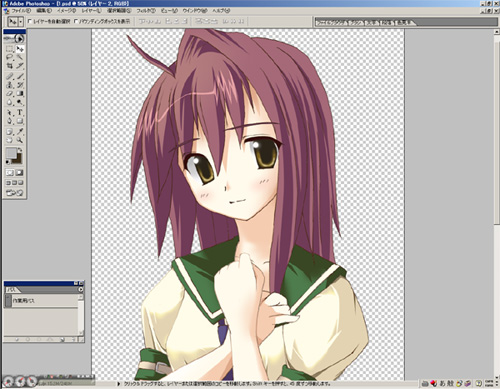Click canvas vertical scrollbar up arrow
This screenshot has height=389, width=500.
tap(497, 32)
